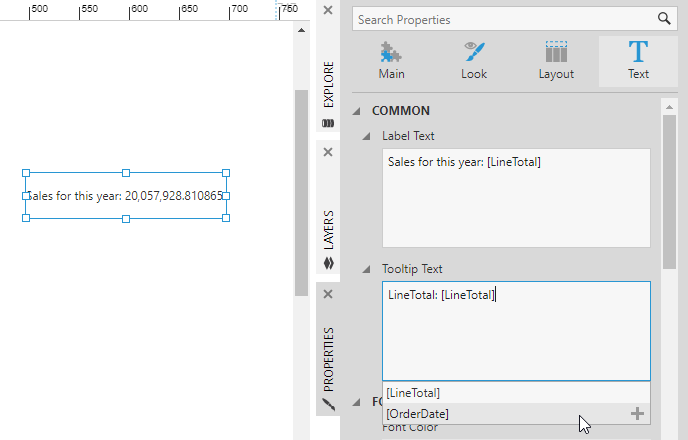This screenshot has height=440, width=688.
Task: Switch to the Look properties tab
Action: point(474,61)
